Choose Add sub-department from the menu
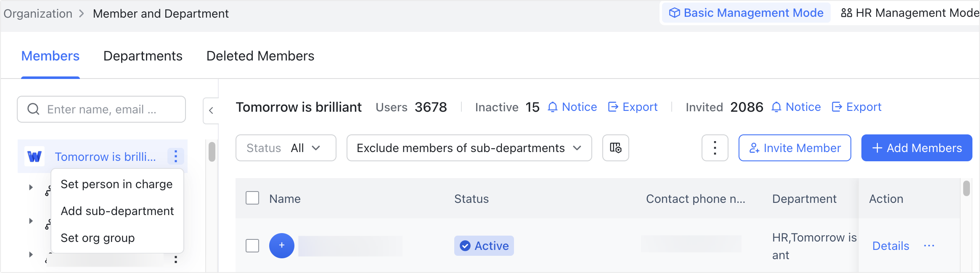 point(117,211)
